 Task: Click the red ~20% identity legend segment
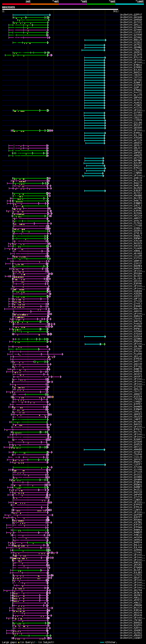click(x=16, y=4)
